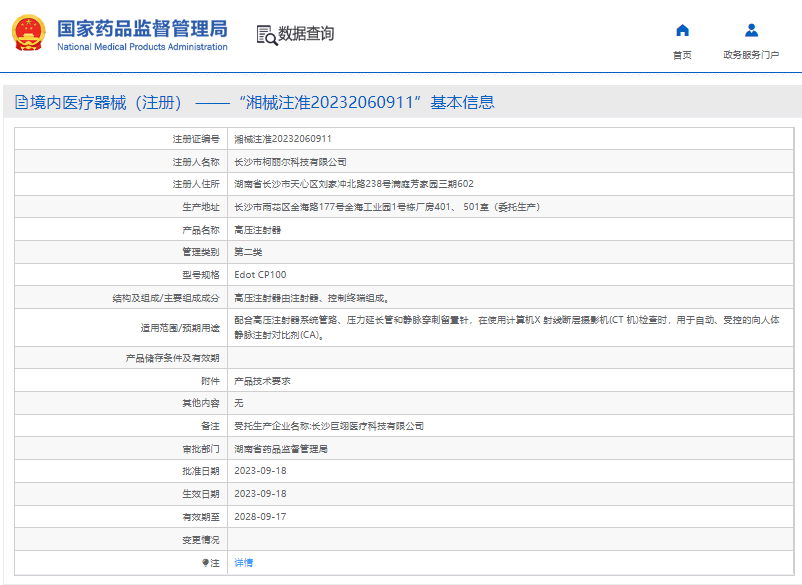Click the 有效期至 label
This screenshot has height=585, width=802.
click(x=201, y=516)
